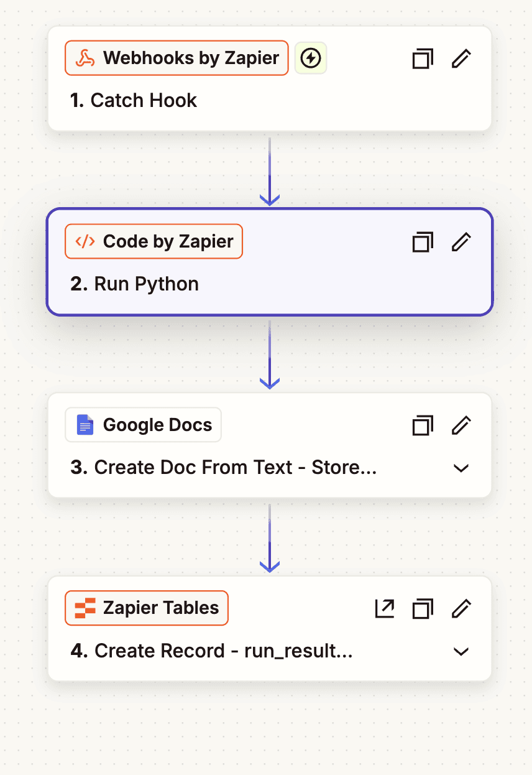Edit the Google Docs step with pencil
The image size is (532, 775).
click(x=461, y=425)
